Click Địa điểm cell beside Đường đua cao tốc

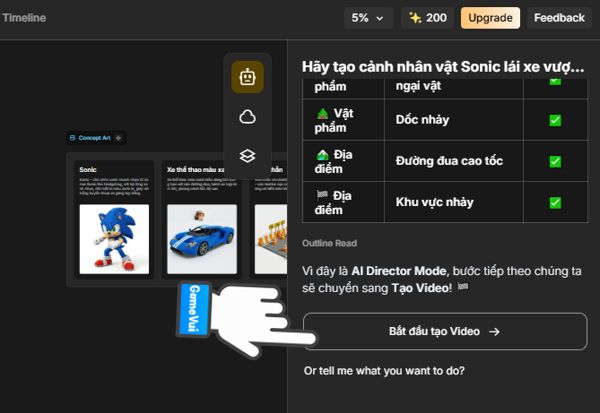click(x=343, y=161)
